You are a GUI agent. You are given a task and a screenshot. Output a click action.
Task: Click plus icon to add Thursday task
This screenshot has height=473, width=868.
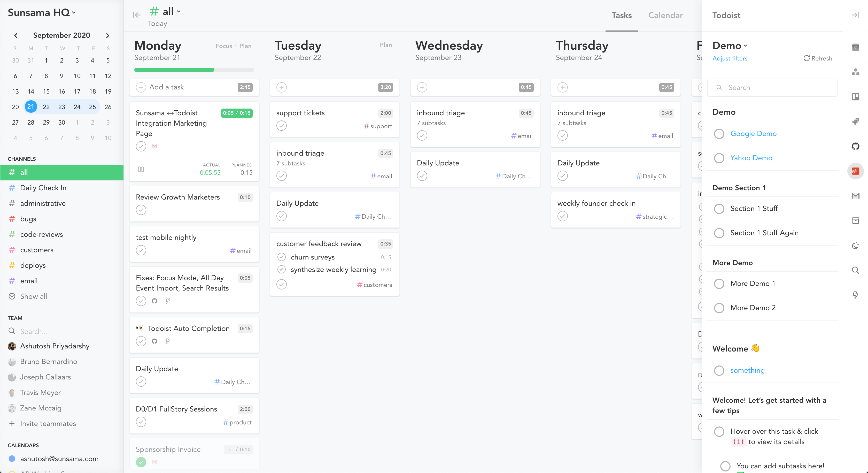click(x=562, y=87)
